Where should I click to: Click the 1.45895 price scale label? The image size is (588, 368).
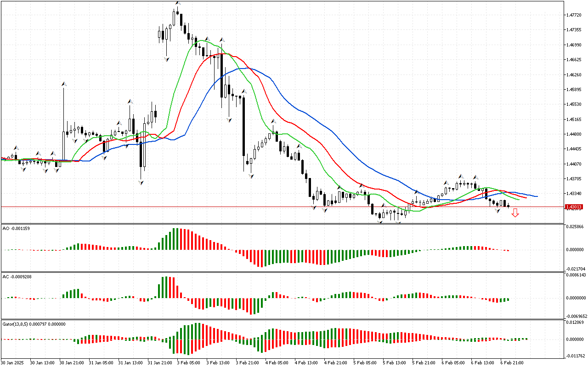574,90
